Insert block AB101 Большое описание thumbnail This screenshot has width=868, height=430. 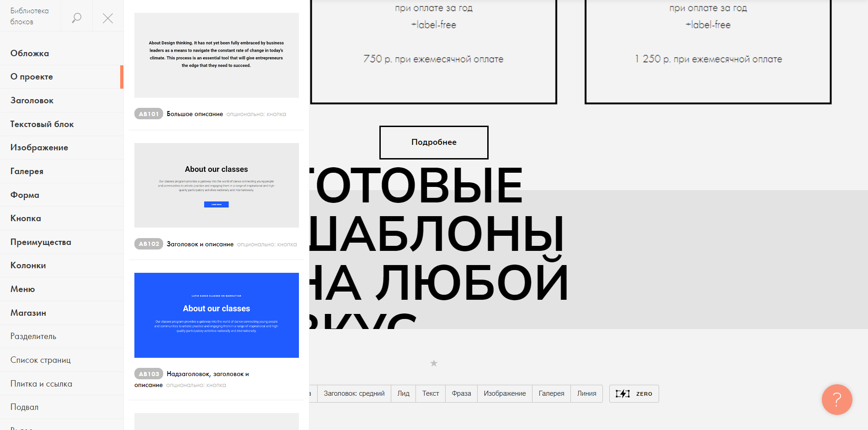coord(217,55)
